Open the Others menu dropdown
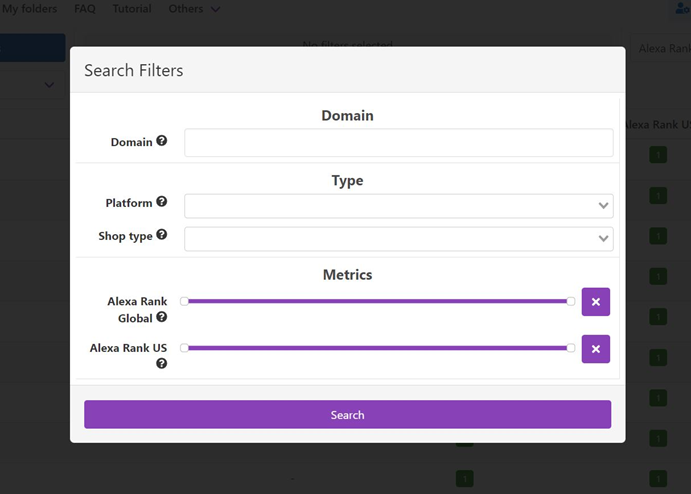 194,9
